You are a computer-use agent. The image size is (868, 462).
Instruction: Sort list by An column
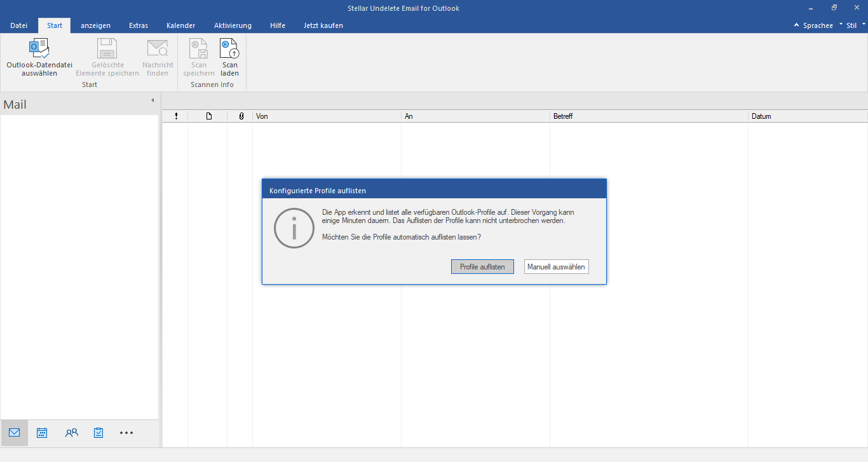[x=475, y=116]
